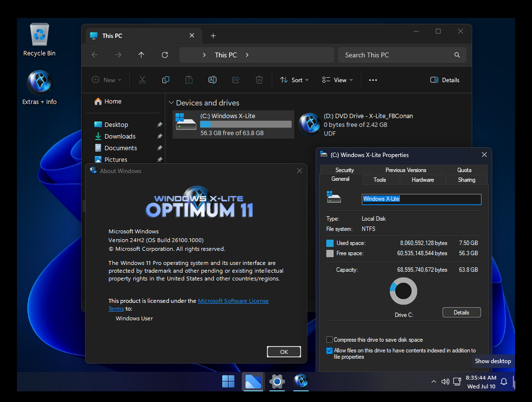Close the This PC tab

pos(192,36)
